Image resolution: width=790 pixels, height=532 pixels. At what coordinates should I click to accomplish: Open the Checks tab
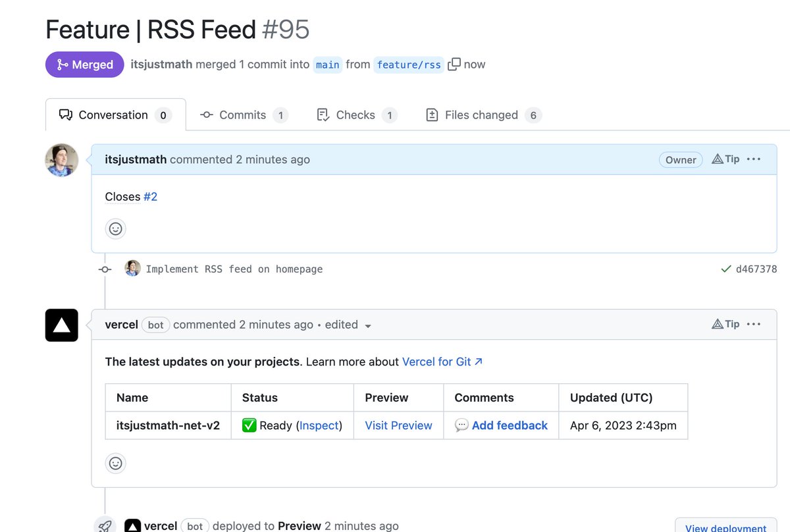357,115
